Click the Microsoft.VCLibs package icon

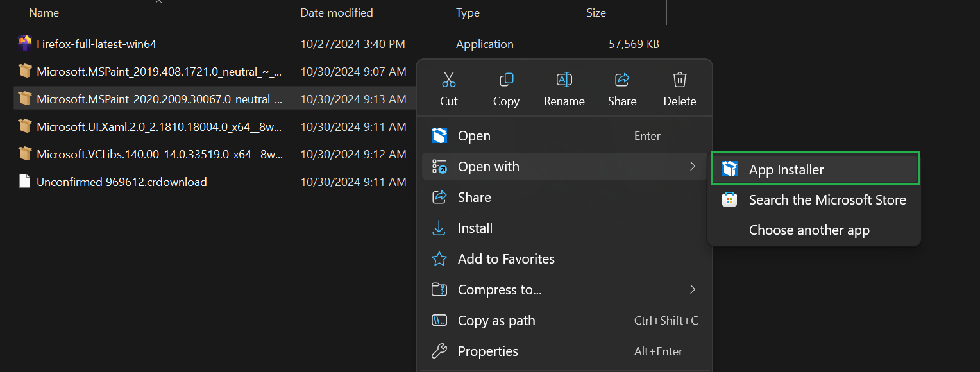pos(25,154)
